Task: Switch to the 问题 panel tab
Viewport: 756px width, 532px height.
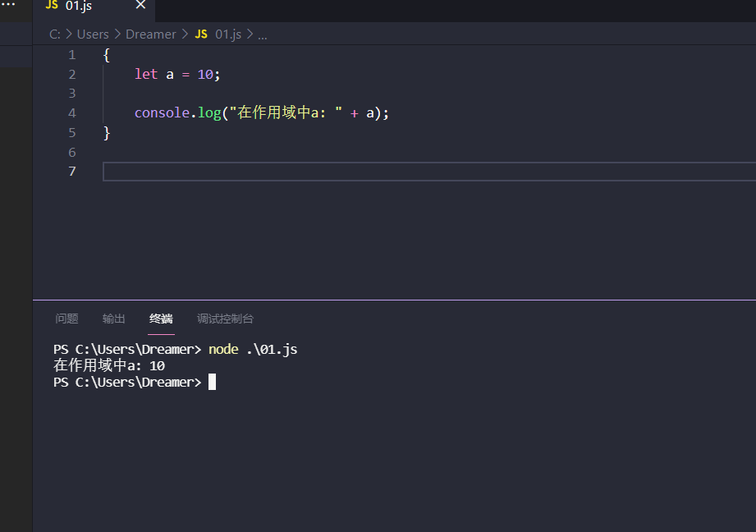Action: 66,319
